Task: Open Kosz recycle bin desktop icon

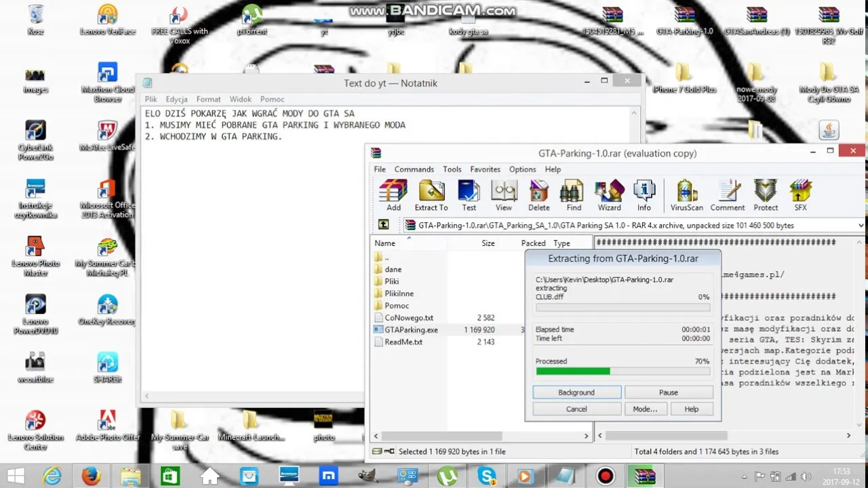Action: tap(36, 20)
